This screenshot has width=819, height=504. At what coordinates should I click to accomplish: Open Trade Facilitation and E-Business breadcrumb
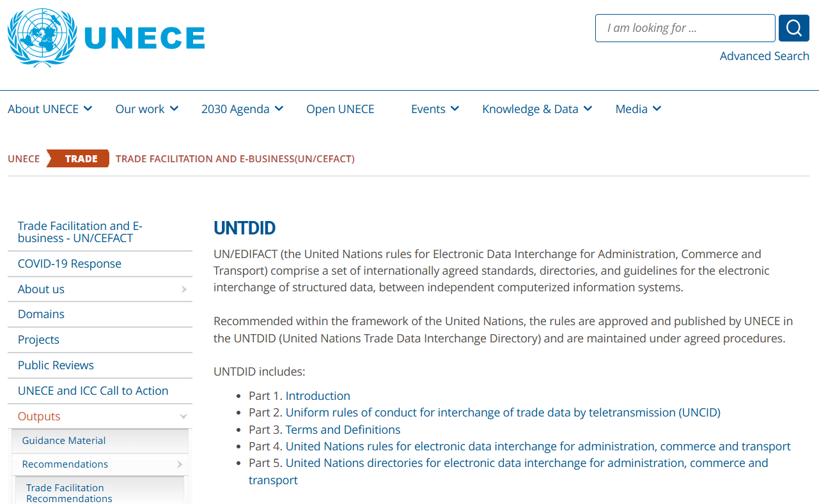tap(235, 158)
